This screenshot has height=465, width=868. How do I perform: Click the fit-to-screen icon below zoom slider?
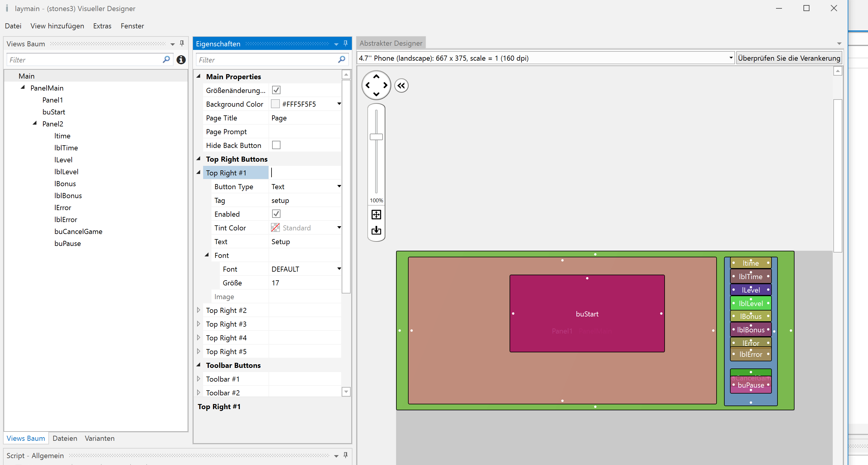[x=376, y=215]
